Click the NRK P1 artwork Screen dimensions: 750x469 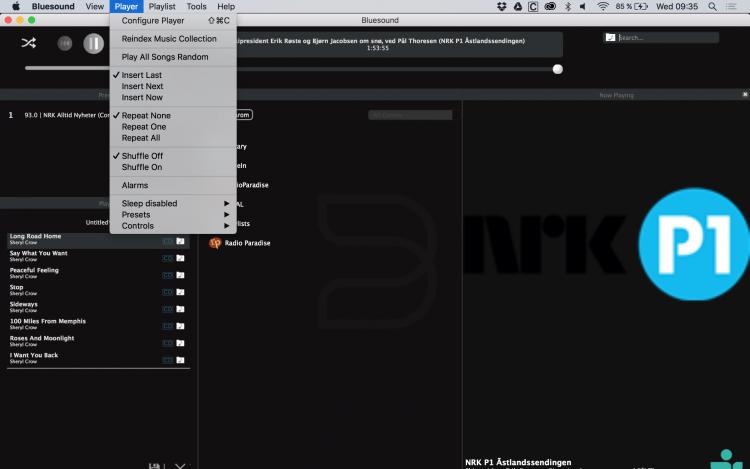[x=606, y=244]
